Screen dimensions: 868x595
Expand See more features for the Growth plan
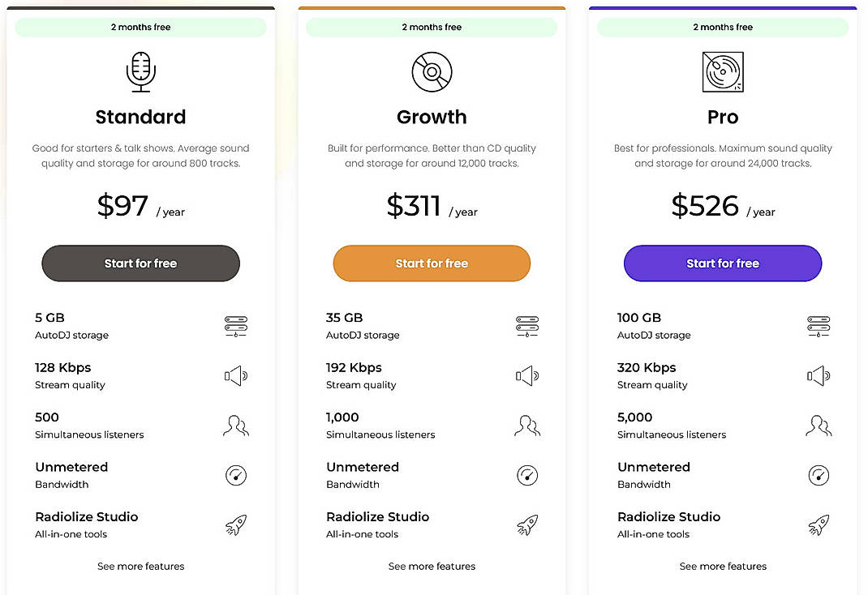pos(432,566)
